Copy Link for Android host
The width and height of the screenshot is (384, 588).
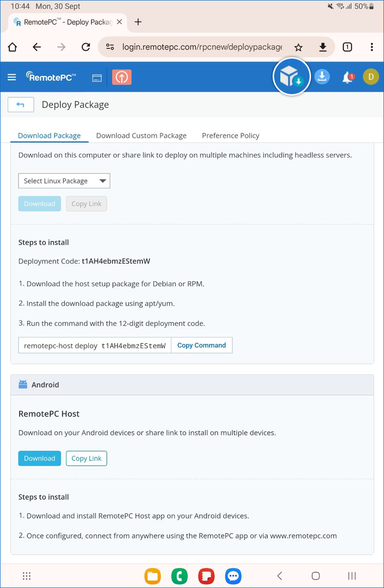tap(86, 458)
